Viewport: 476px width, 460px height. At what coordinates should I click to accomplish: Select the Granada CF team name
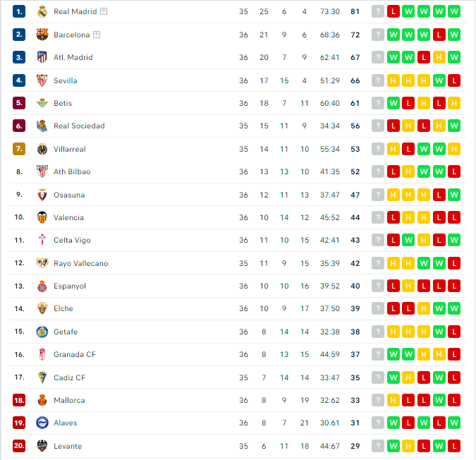click(75, 354)
